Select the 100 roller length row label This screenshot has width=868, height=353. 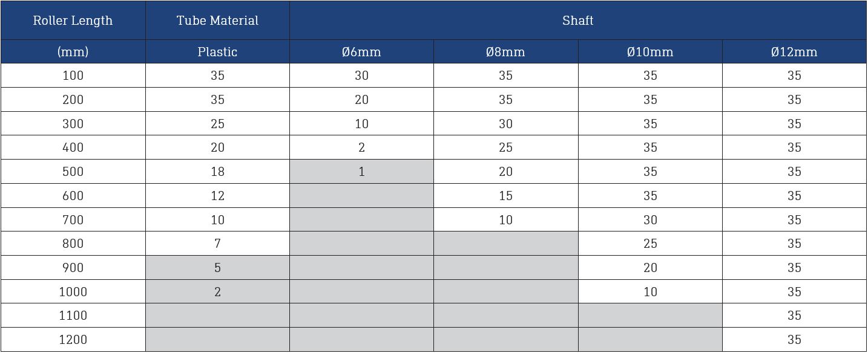pyautogui.click(x=73, y=76)
